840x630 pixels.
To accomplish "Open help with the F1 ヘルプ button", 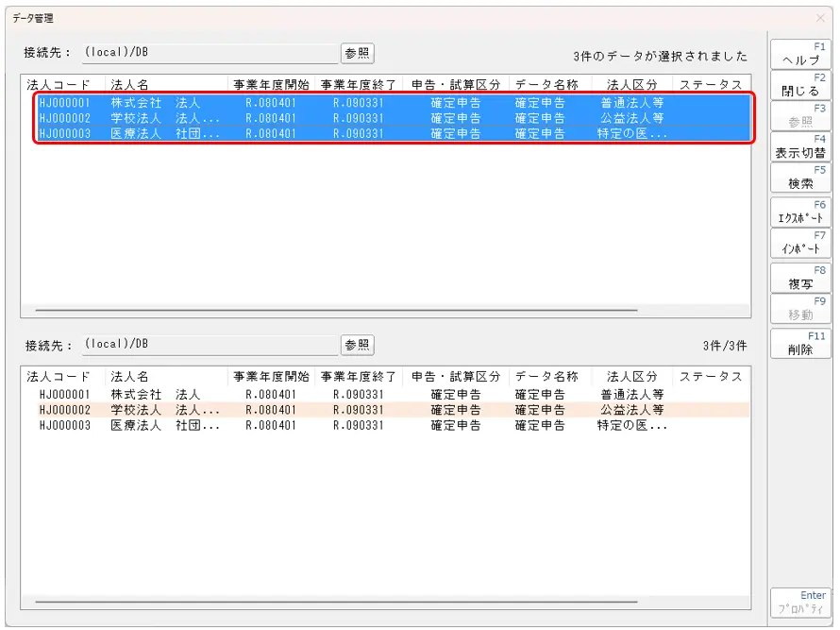I will [800, 54].
